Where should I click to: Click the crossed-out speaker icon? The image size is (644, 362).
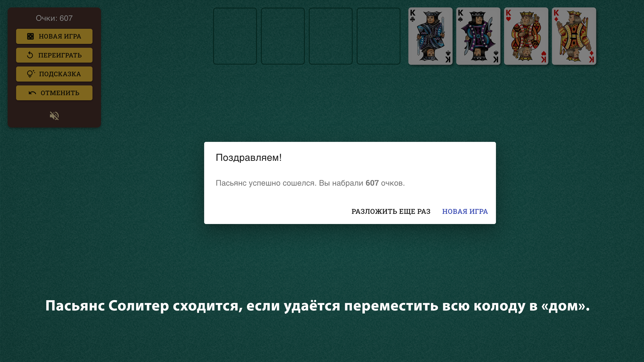click(x=54, y=116)
